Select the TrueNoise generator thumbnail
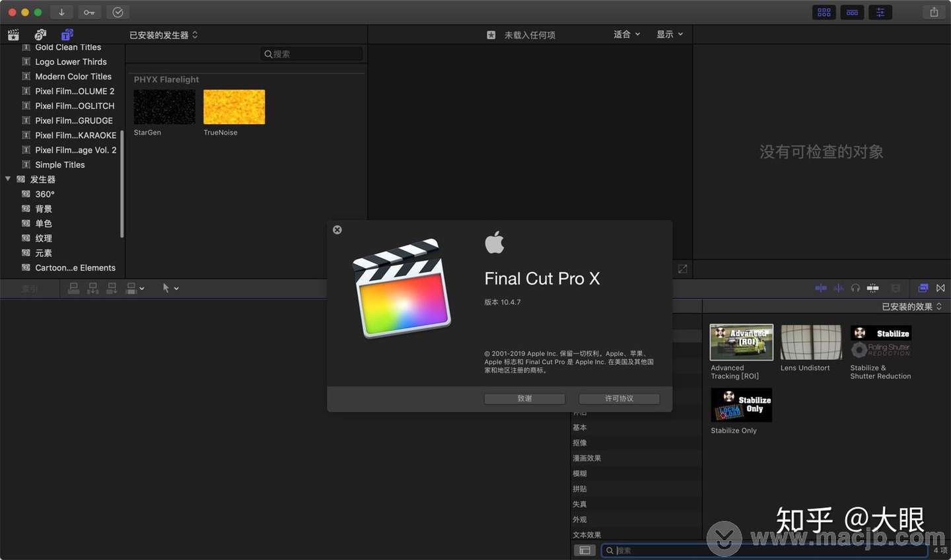 [x=234, y=107]
